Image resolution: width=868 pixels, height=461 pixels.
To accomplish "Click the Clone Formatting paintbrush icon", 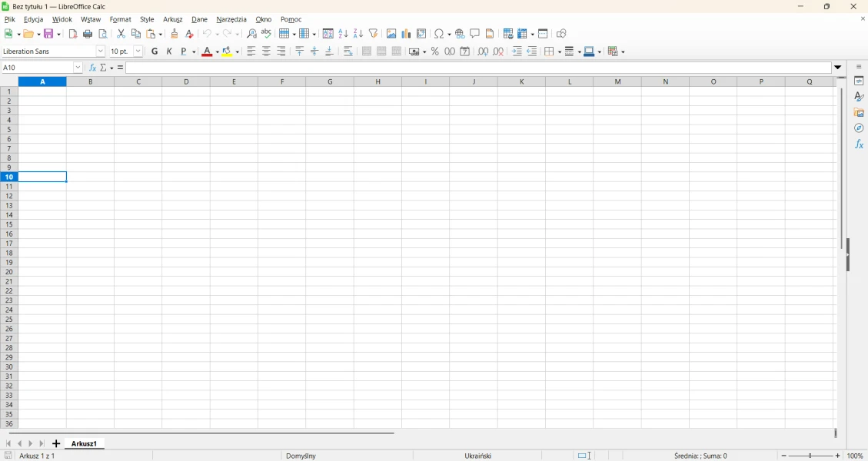I will pos(175,34).
